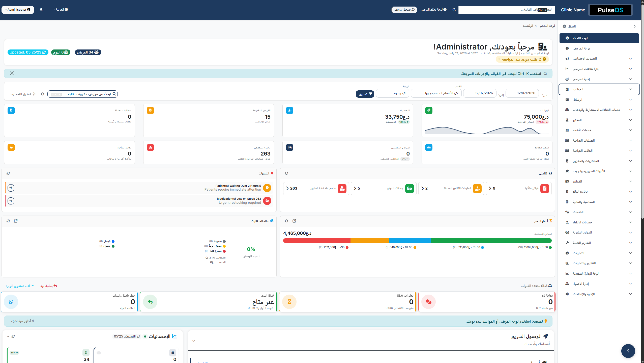The image size is (644, 363).
Task: Open the العربية language dropdown
Action: coord(61,10)
